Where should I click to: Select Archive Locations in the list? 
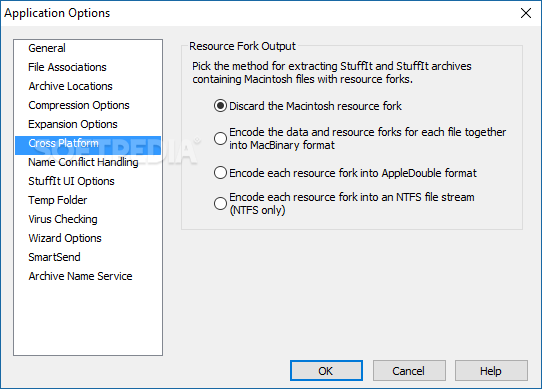[71, 86]
